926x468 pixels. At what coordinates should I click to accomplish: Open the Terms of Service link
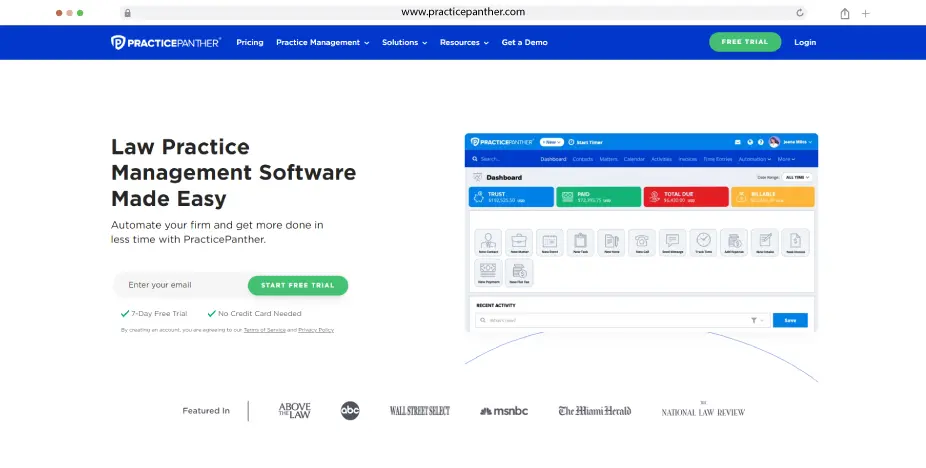pyautogui.click(x=265, y=330)
